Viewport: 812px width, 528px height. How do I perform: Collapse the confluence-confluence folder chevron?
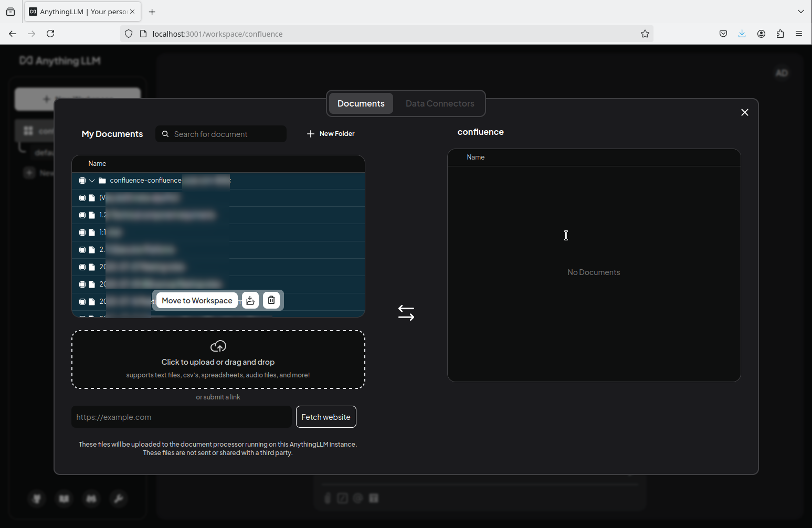[92, 181]
